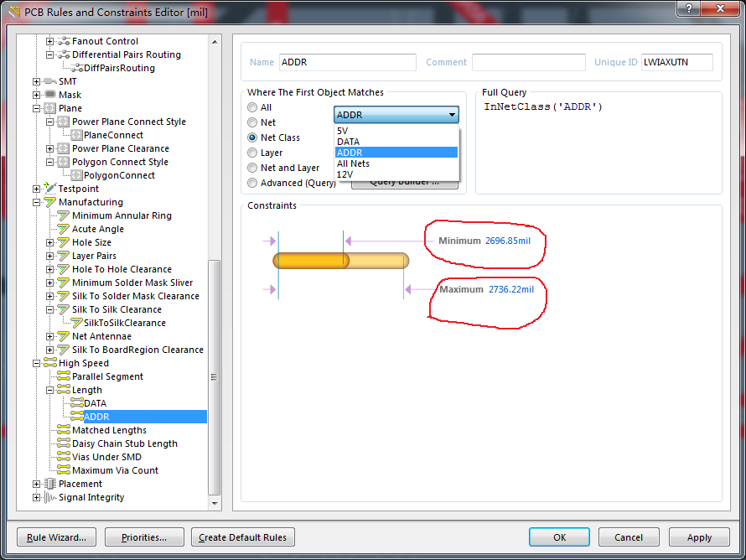Viewport: 746px width, 560px height.
Task: Click the Placement category icon
Action: (x=50, y=484)
